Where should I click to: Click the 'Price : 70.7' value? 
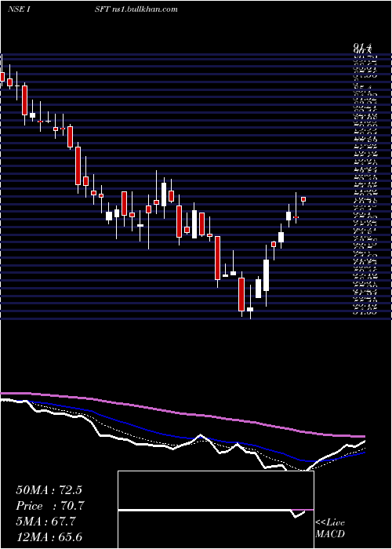pos(50,506)
